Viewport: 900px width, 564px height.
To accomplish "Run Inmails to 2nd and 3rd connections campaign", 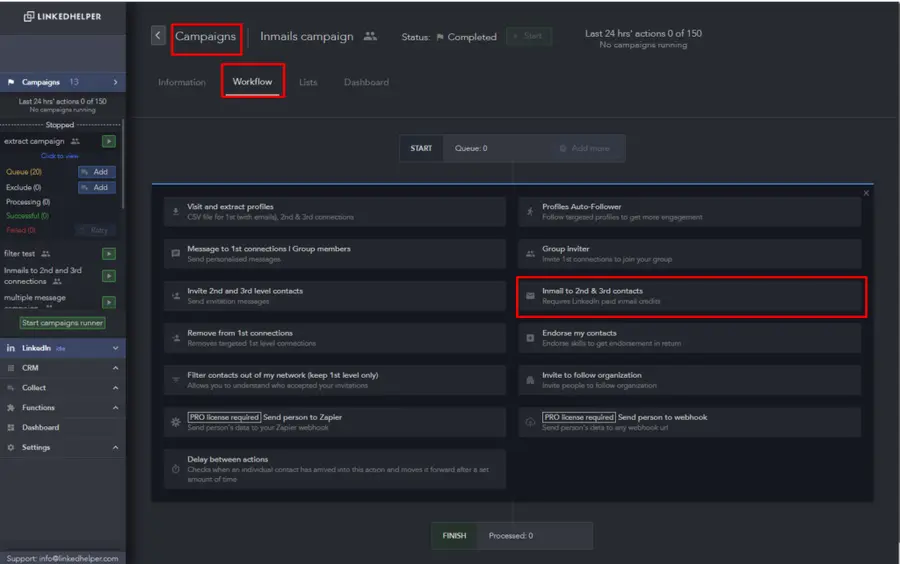I will point(108,276).
